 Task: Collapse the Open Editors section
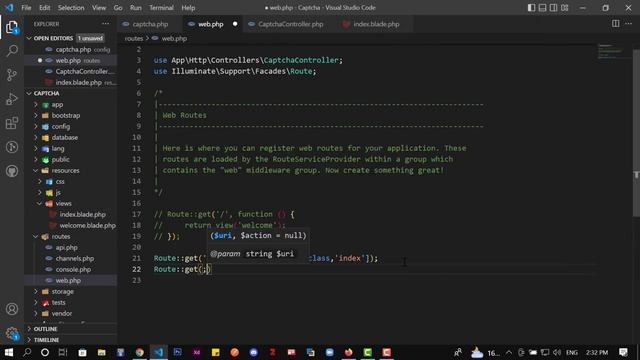tap(29, 38)
